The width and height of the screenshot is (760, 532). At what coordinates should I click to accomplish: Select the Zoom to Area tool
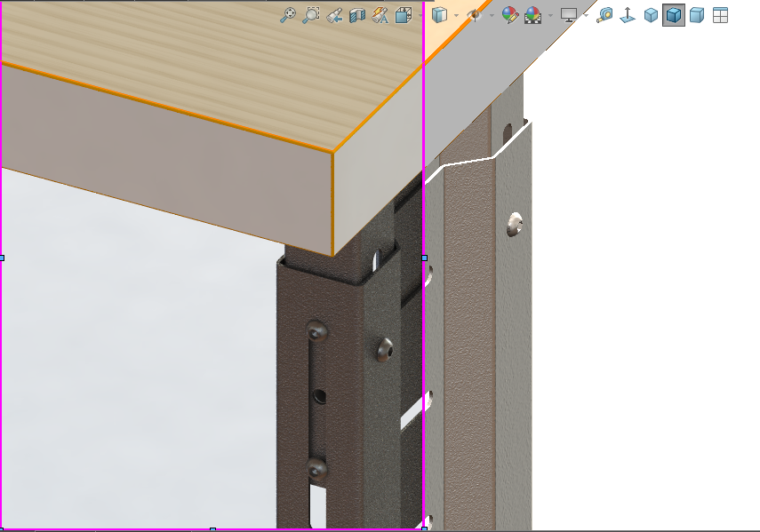click(x=311, y=15)
